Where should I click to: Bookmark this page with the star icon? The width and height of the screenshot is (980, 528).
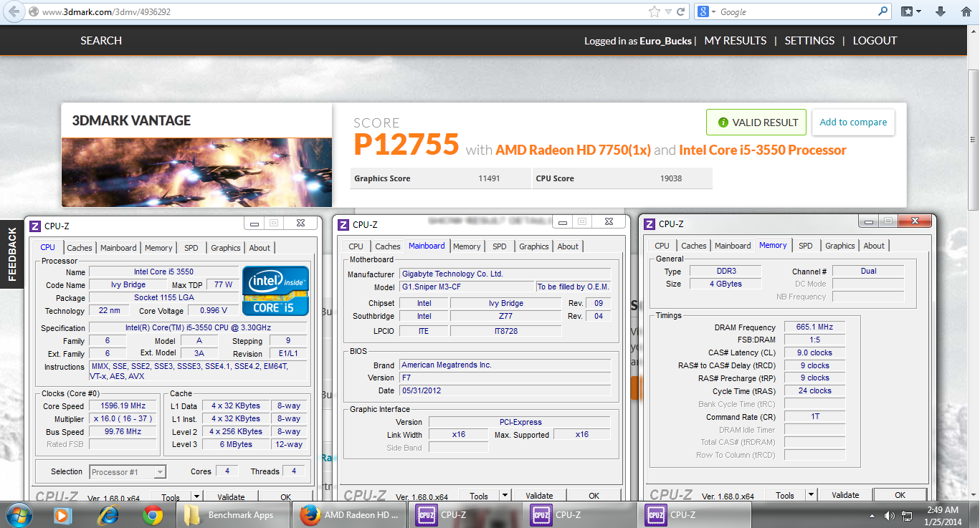(654, 11)
